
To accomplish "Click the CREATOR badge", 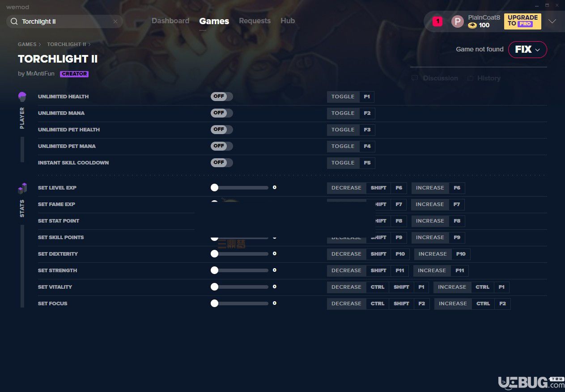I will (74, 74).
